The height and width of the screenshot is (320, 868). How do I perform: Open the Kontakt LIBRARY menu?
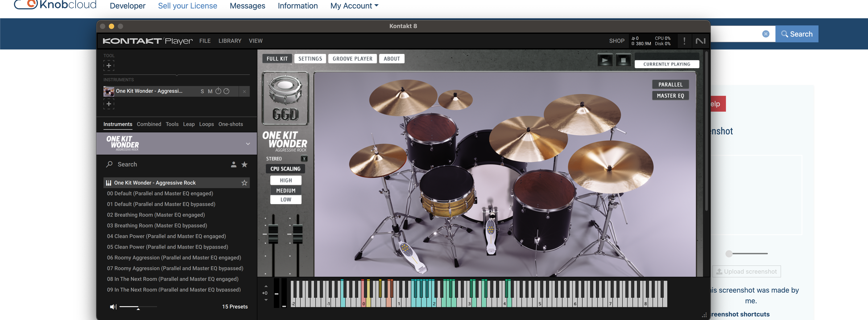click(x=230, y=41)
